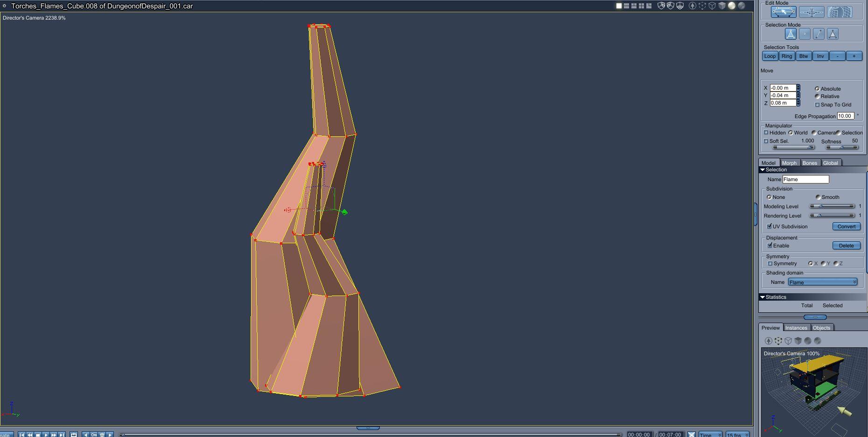The width and height of the screenshot is (868, 437).
Task: Select Smooth subdivision radio button
Action: [x=818, y=197]
